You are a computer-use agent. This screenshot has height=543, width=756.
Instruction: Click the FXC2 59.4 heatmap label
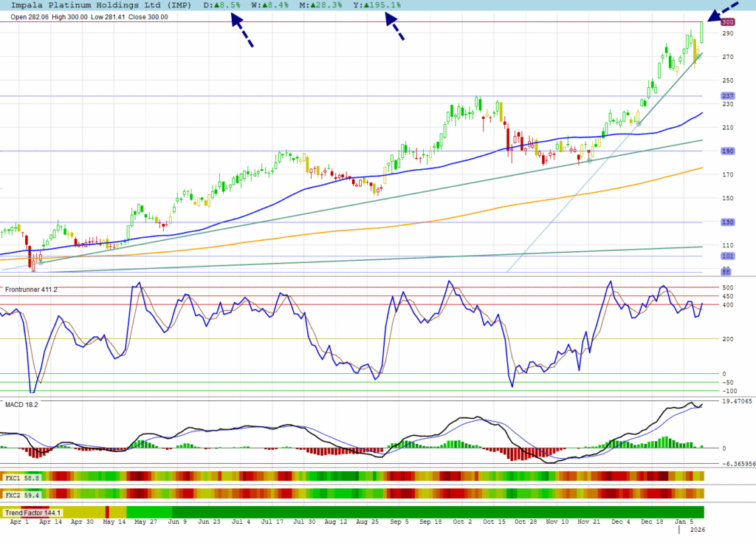22,494
